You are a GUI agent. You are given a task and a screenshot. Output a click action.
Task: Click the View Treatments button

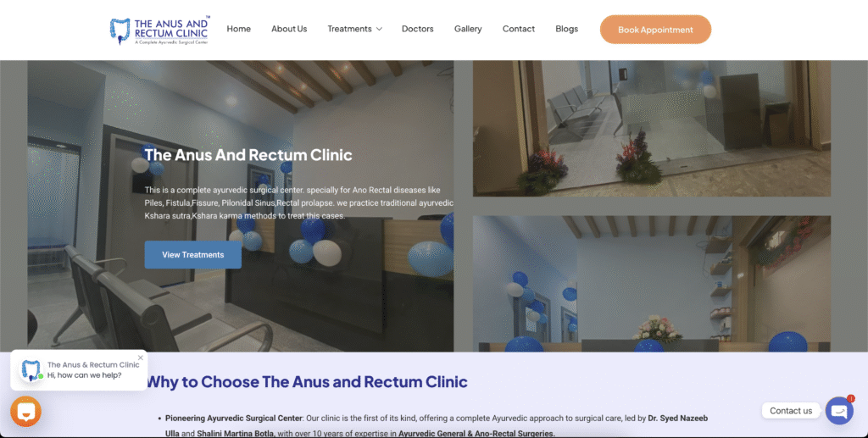click(192, 255)
